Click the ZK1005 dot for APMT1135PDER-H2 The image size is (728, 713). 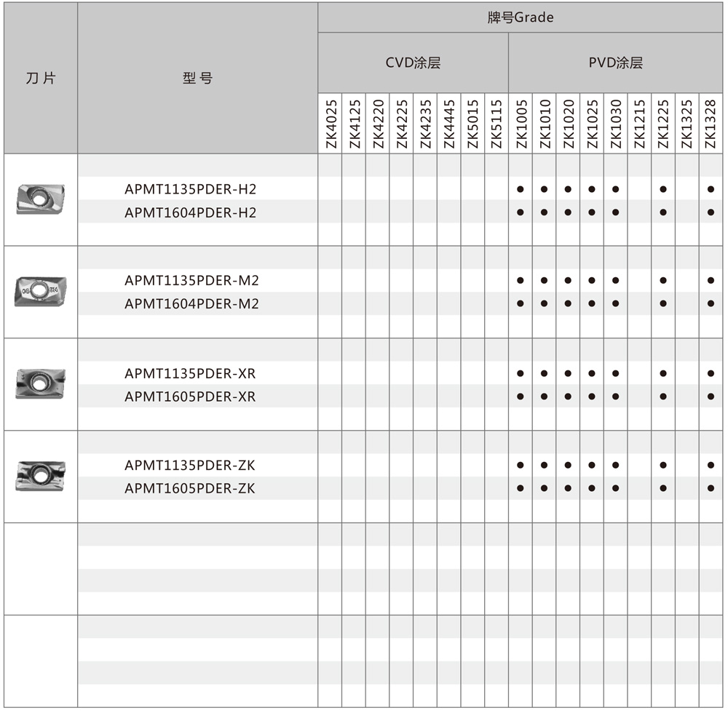coord(521,190)
